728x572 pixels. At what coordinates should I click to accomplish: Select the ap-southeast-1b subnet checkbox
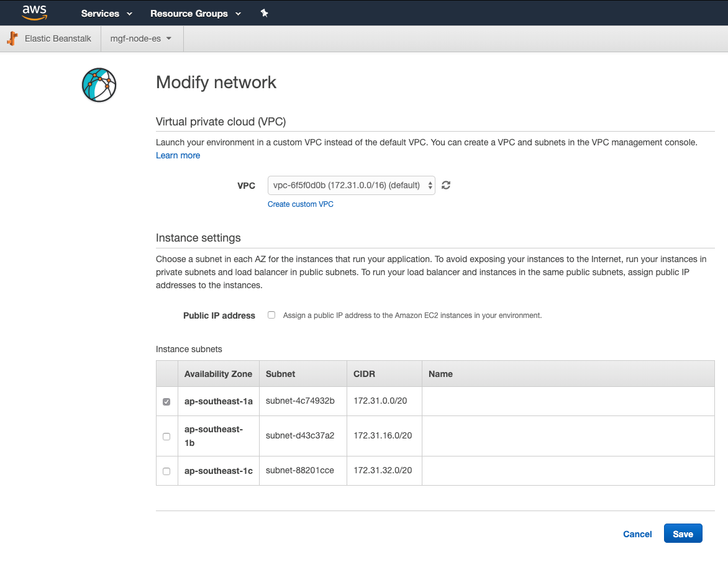(x=166, y=436)
